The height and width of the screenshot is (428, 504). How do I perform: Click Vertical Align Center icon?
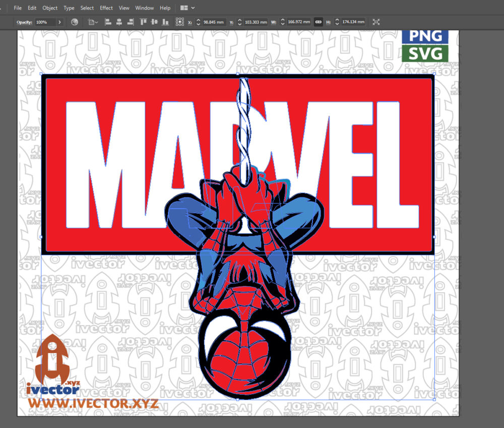click(155, 22)
